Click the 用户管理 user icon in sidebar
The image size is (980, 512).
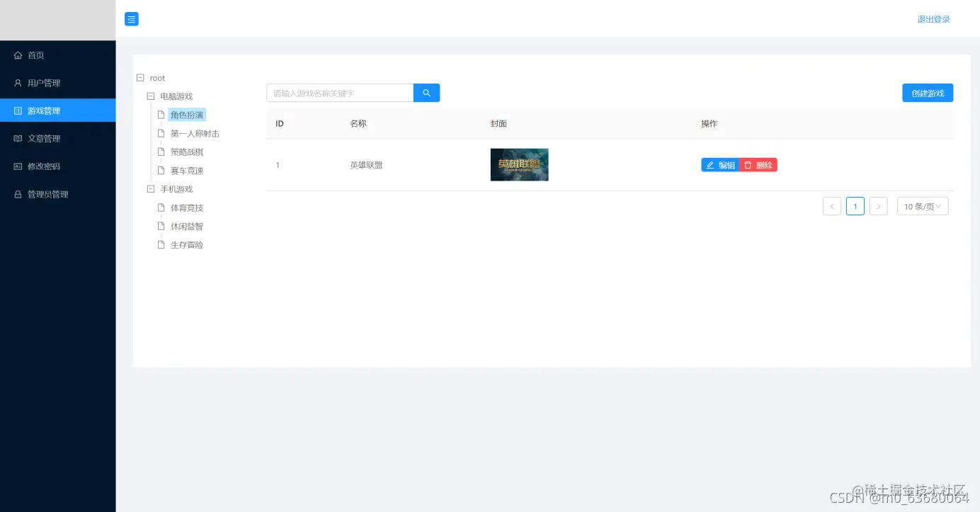coord(16,83)
